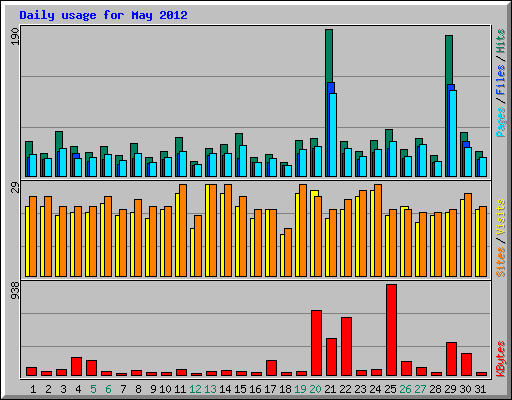Click the "Daily usage for May 2012" title

click(103, 15)
